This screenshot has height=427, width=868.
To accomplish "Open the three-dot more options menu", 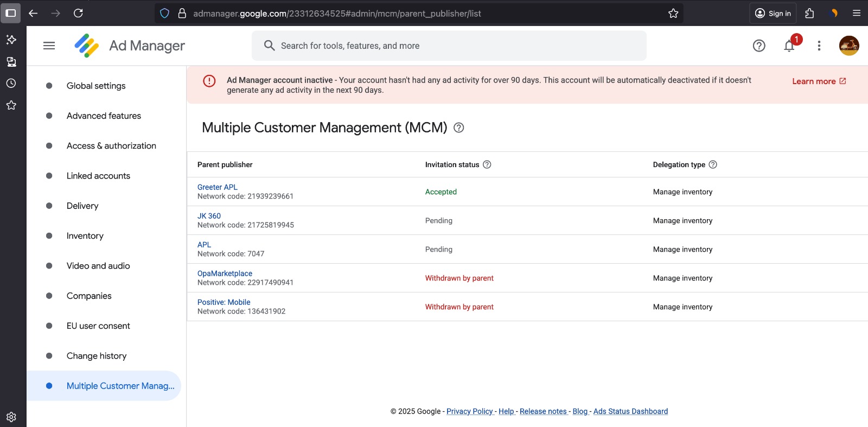I will 819,46.
